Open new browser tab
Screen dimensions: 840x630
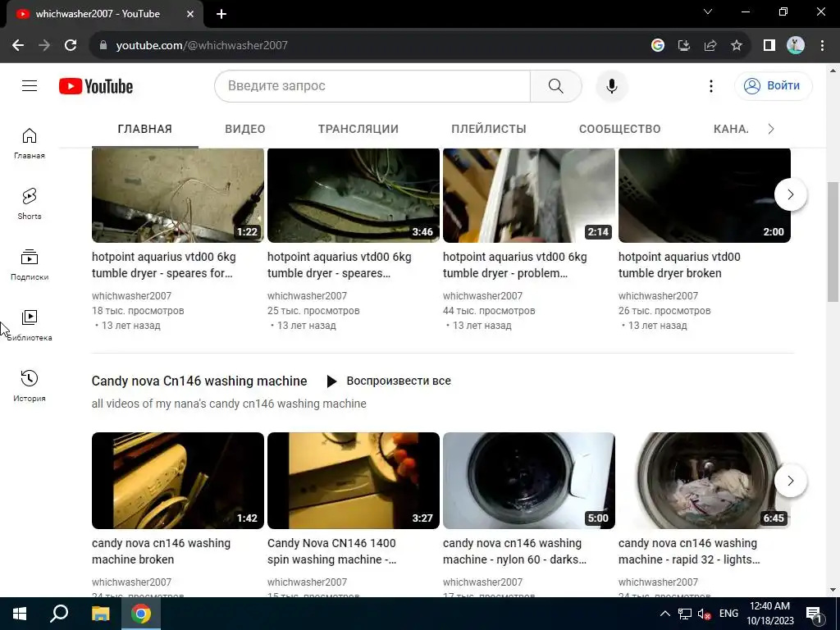point(221,14)
